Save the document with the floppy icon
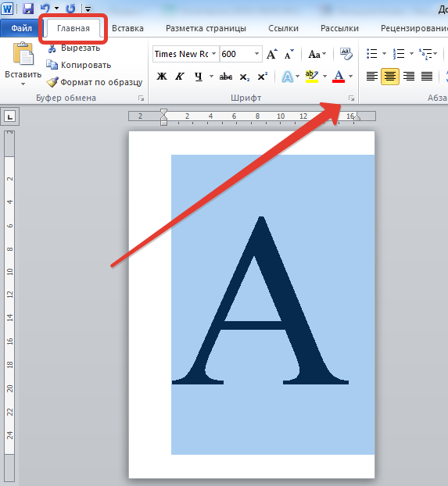The image size is (448, 486). pyautogui.click(x=28, y=9)
